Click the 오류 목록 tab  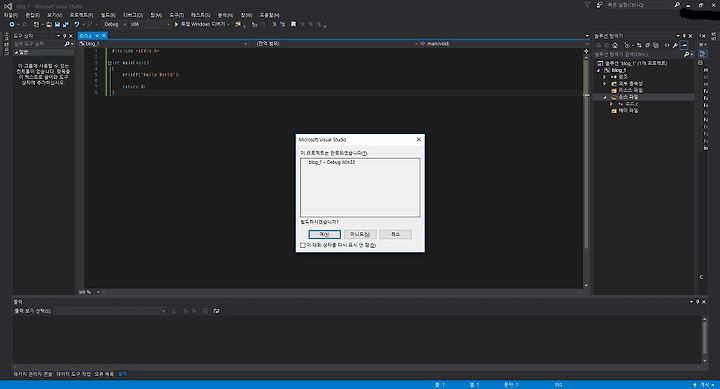[104, 374]
